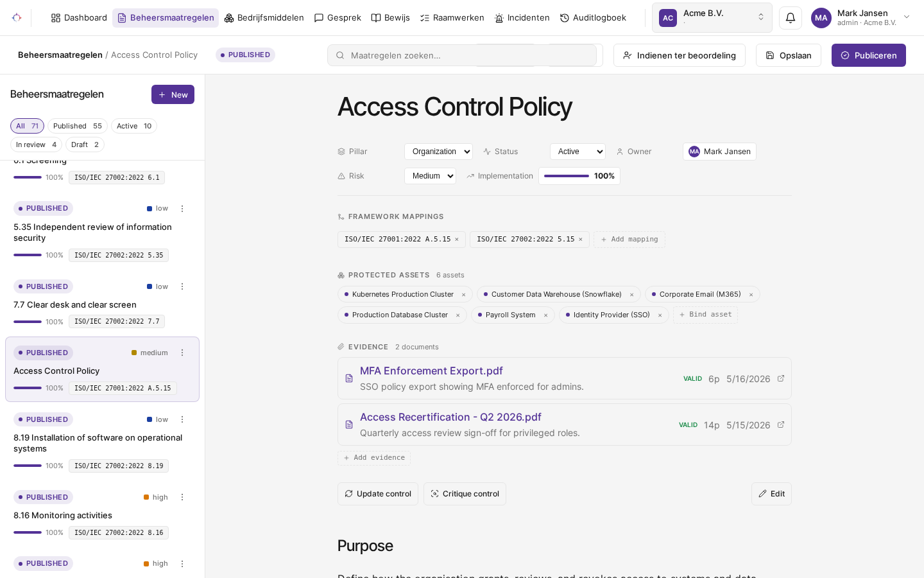Screen dimensions: 924x578
Task: Expand the Acme B.V. organization switcher
Action: (712, 18)
